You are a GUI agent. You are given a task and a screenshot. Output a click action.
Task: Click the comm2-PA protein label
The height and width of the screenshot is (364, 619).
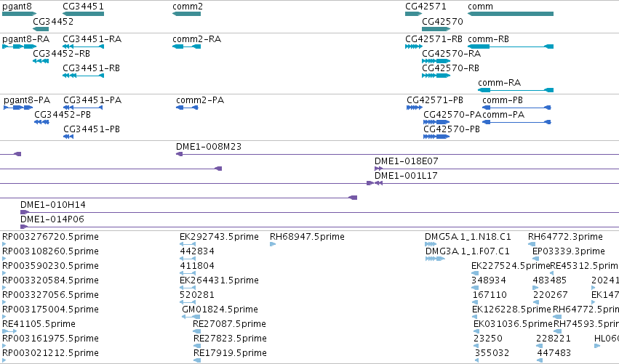point(200,100)
